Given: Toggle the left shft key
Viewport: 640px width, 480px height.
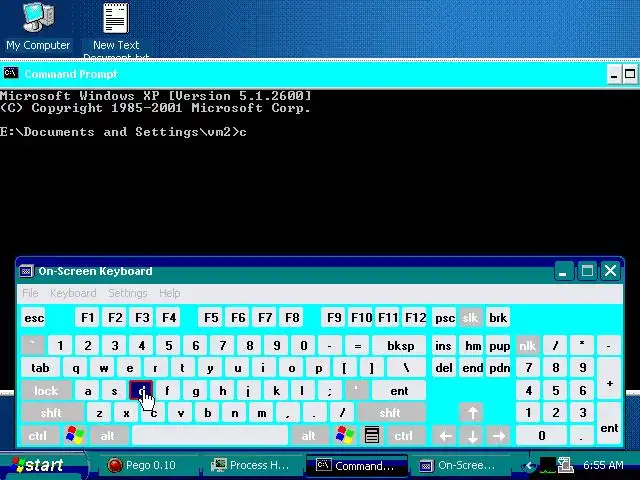Looking at the screenshot, I should point(51,413).
